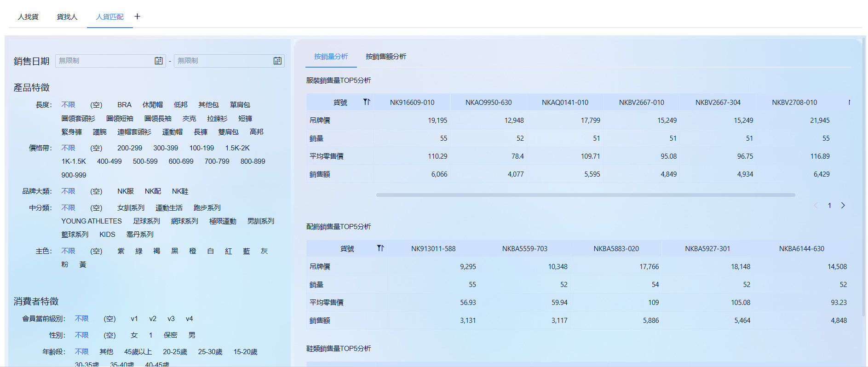Select 不限 for 長度 filter
The height and width of the screenshot is (367, 868).
coord(68,105)
